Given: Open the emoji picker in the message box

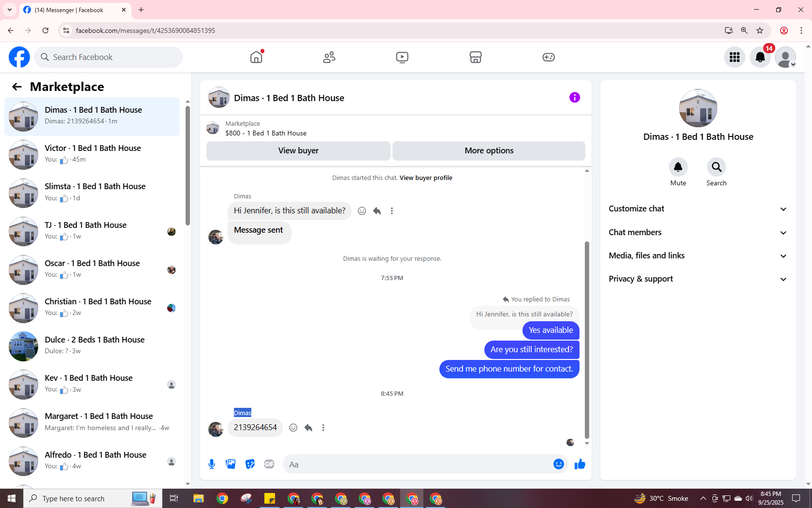Looking at the screenshot, I should (559, 464).
